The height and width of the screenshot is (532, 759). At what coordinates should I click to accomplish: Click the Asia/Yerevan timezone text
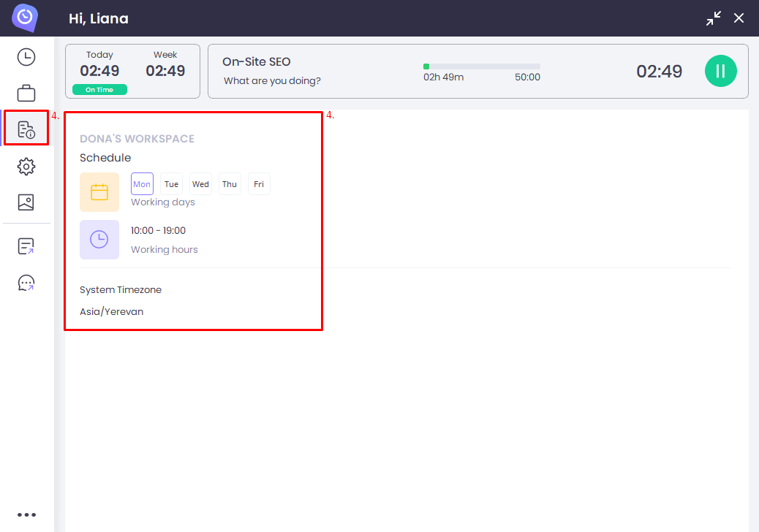[112, 311]
